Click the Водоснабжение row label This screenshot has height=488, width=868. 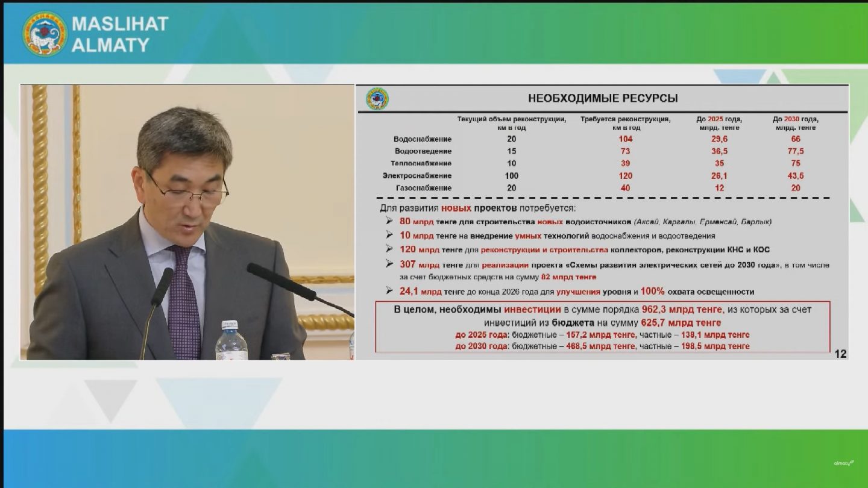click(423, 139)
